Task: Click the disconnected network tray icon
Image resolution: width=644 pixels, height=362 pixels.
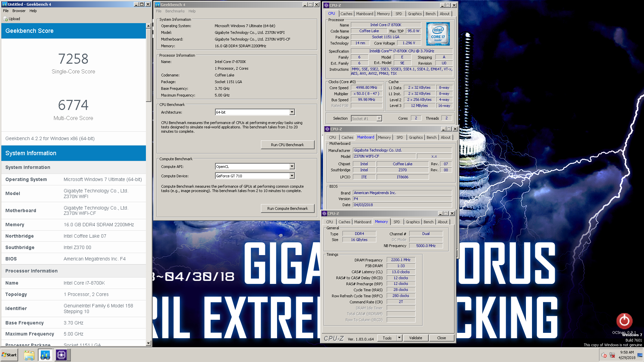Action: coord(612,355)
